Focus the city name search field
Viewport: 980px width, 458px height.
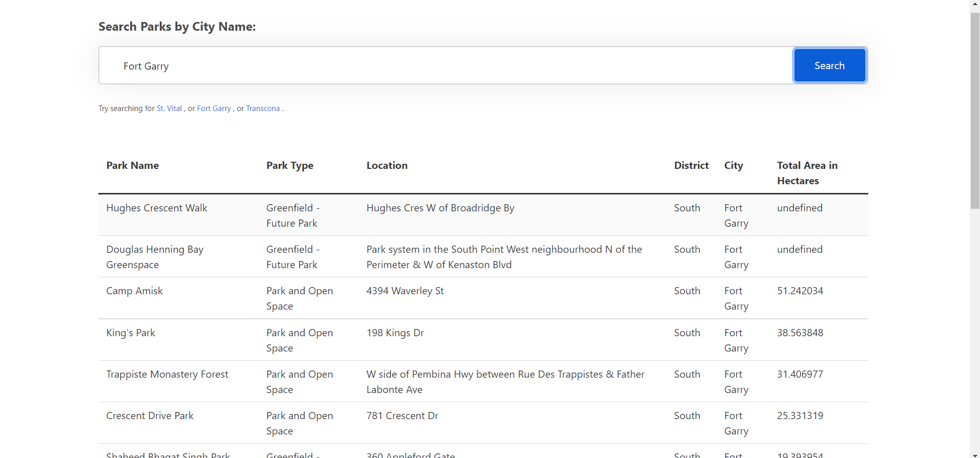446,66
